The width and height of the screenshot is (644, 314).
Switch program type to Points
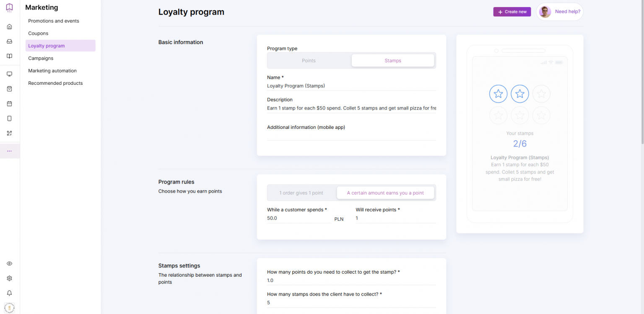[309, 60]
